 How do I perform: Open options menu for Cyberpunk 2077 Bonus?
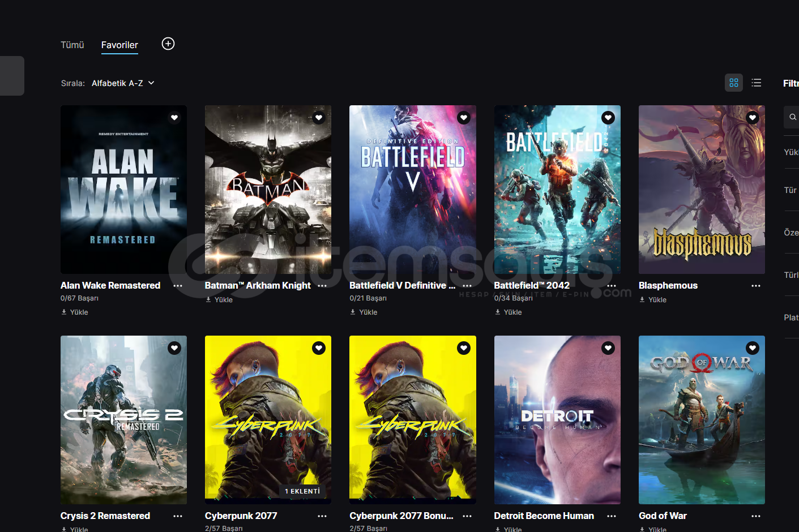point(467,516)
